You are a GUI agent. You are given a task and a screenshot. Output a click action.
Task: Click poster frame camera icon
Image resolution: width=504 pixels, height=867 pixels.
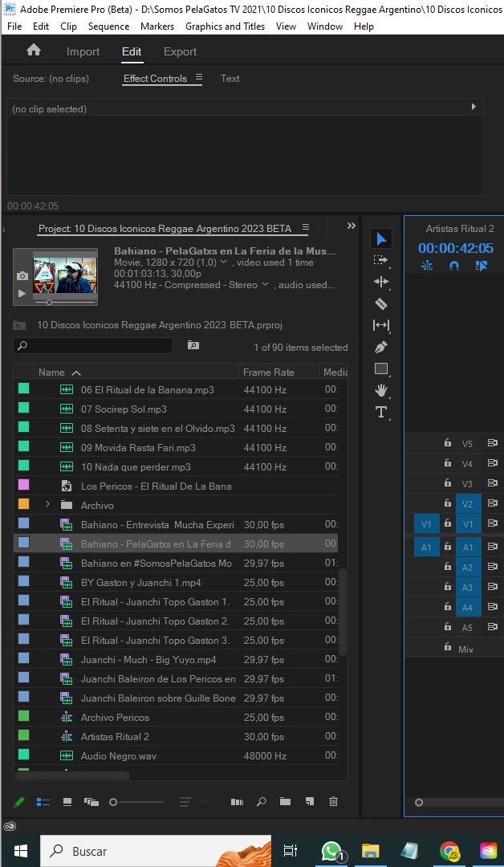pos(22,275)
